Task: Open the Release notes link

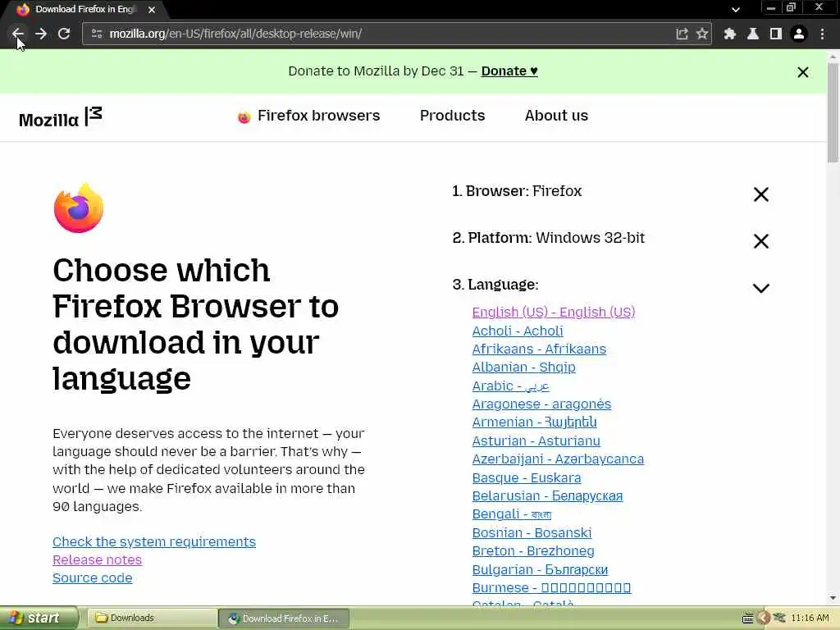Action: (97, 559)
